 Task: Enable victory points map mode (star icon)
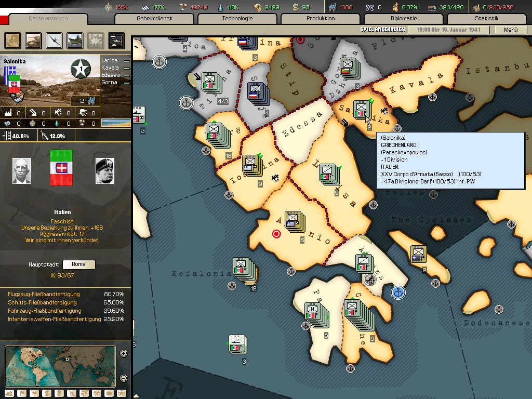[122, 393]
